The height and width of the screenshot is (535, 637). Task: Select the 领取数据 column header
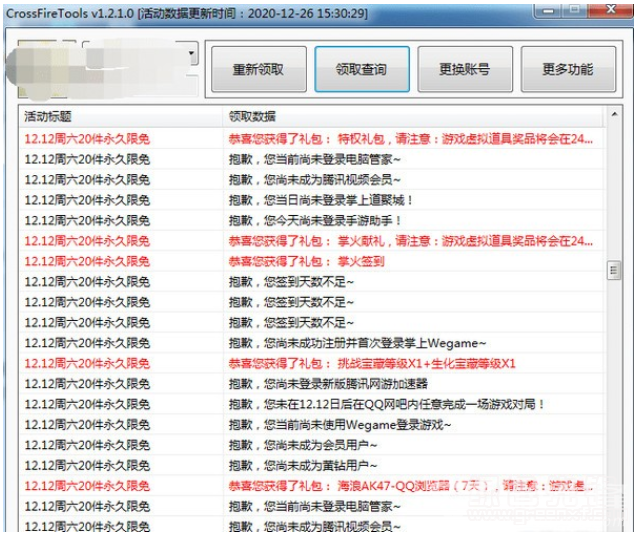tap(413, 117)
